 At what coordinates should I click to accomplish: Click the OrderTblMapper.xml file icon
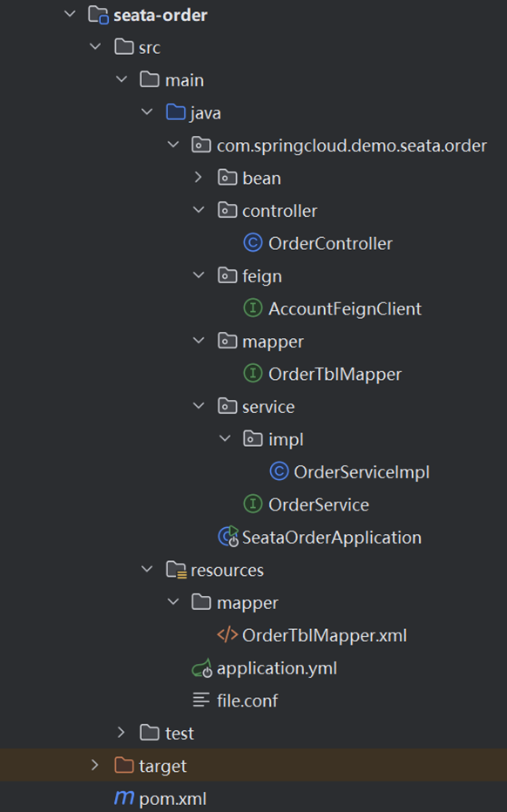pyautogui.click(x=228, y=634)
